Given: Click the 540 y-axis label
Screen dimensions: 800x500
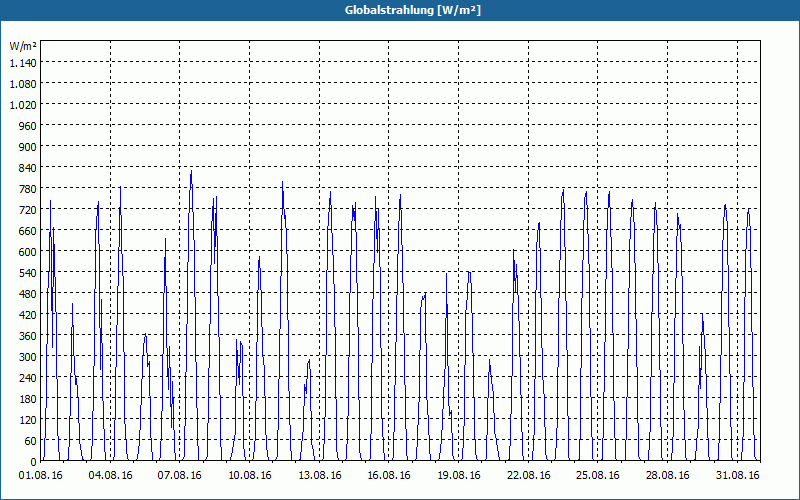Looking at the screenshot, I should pos(28,273).
